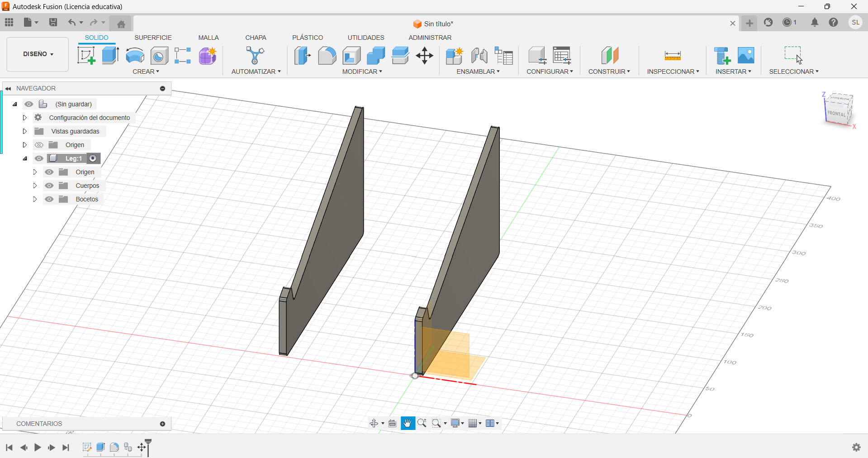This screenshot has width=868, height=458.
Task: Open the Data Panel grid icon
Action: point(9,22)
